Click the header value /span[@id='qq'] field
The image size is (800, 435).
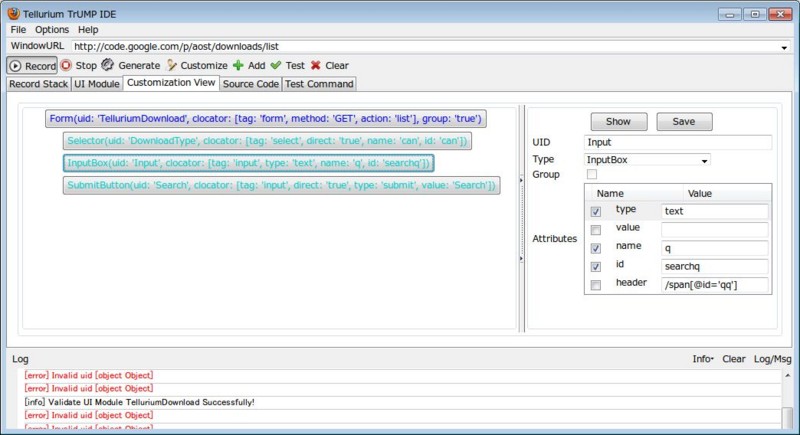[x=715, y=285]
